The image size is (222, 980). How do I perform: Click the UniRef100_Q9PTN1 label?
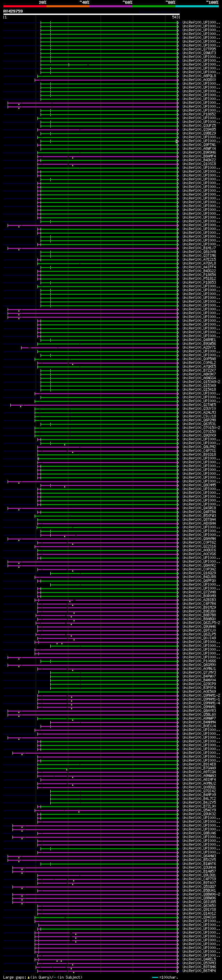click(199, 145)
